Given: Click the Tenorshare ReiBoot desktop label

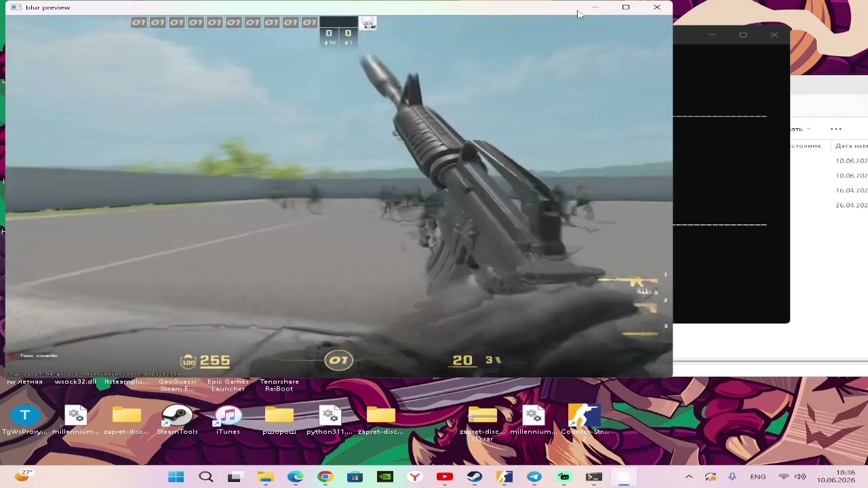Looking at the screenshot, I should click(x=279, y=385).
